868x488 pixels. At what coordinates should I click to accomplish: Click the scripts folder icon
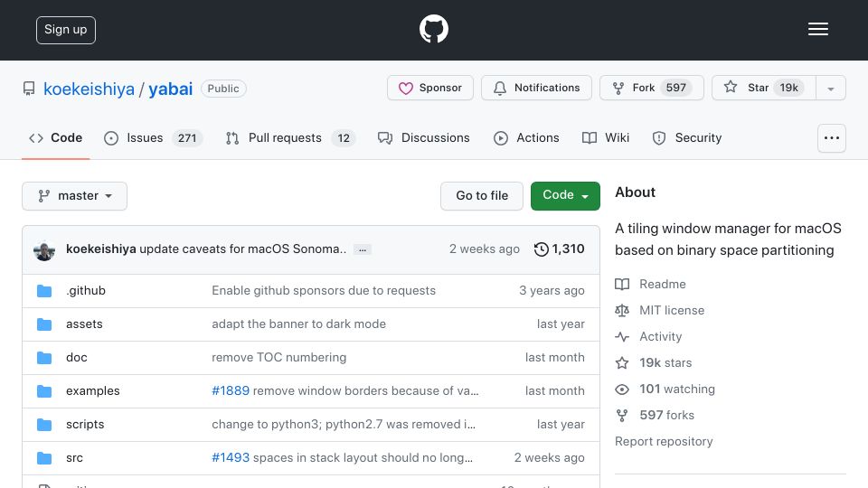(44, 425)
